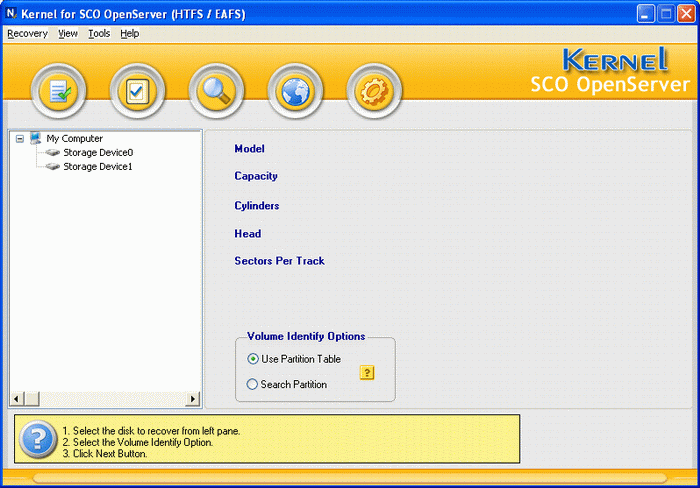Open the Tools menu

99,33
